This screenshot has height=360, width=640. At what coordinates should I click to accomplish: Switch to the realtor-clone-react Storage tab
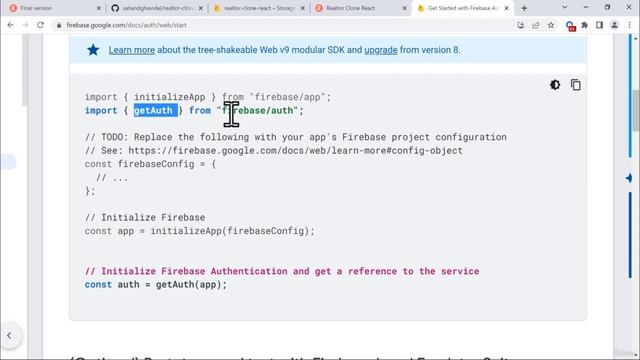259,8
